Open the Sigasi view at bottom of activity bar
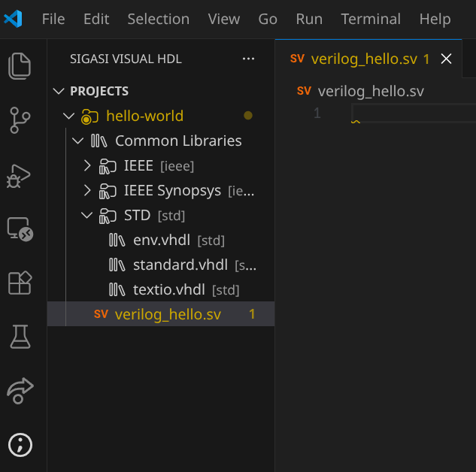 tap(20, 444)
